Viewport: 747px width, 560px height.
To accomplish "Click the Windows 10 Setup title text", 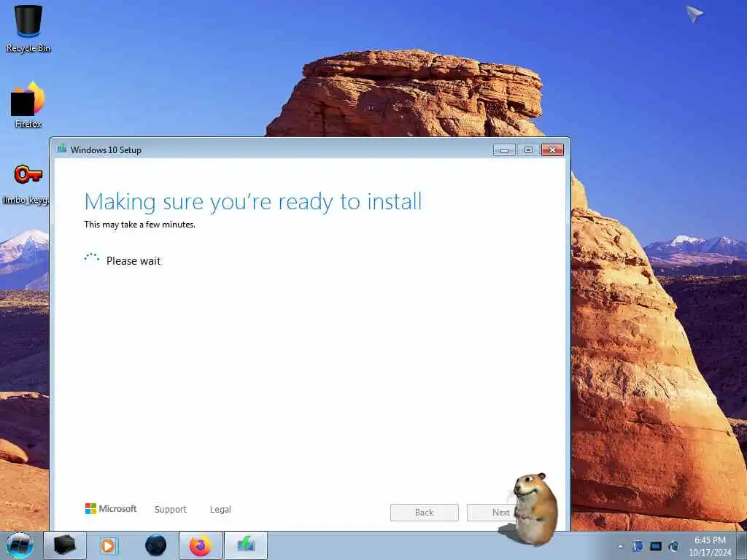I will coord(106,150).
